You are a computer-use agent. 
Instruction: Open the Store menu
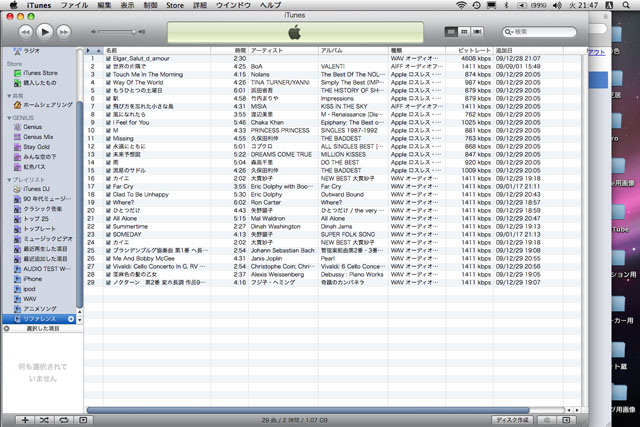tap(175, 5)
